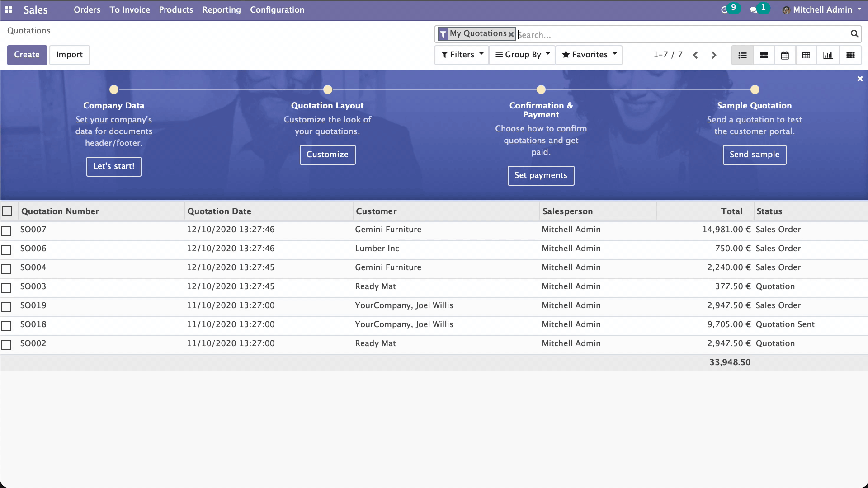Open the Mitchell Admin user menu
This screenshot has width=868, height=488.
click(822, 9)
